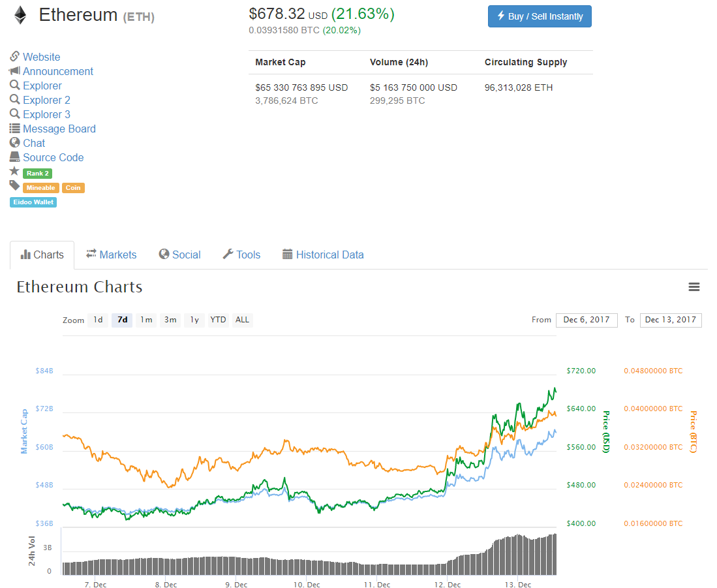
Task: Switch to the Social tab
Action: (179, 255)
